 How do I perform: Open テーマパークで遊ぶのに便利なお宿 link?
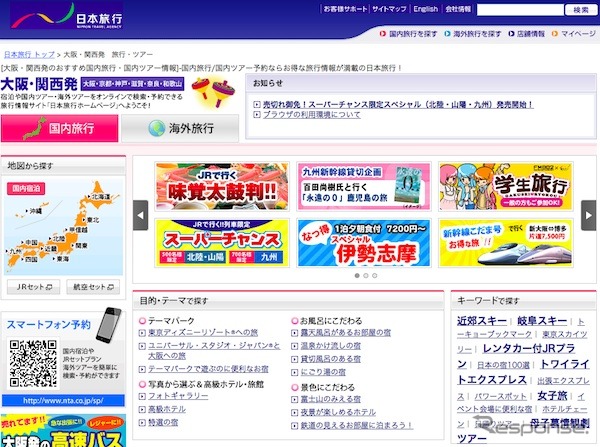tap(208, 369)
